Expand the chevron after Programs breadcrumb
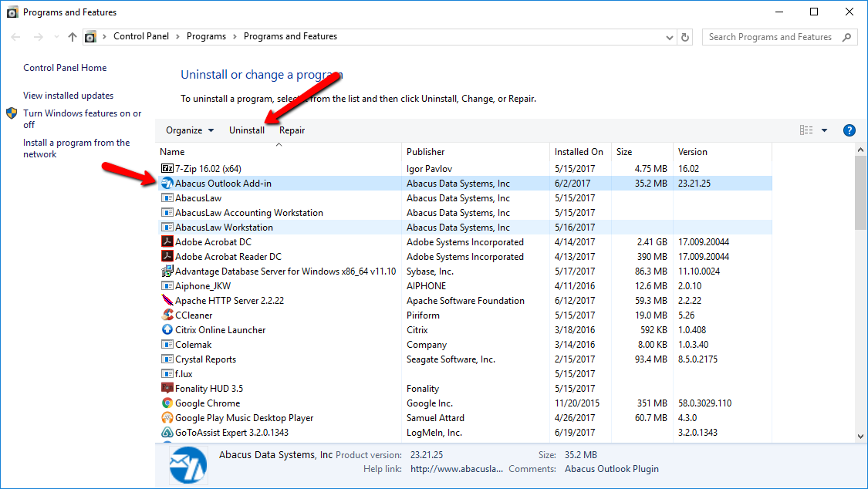Viewport: 868px width, 489px height. (x=235, y=36)
